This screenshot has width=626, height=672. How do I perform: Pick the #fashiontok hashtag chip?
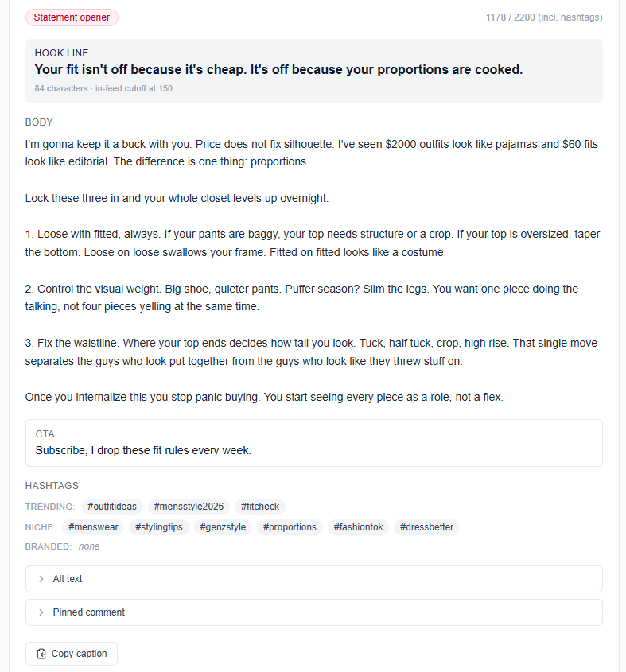tap(359, 527)
